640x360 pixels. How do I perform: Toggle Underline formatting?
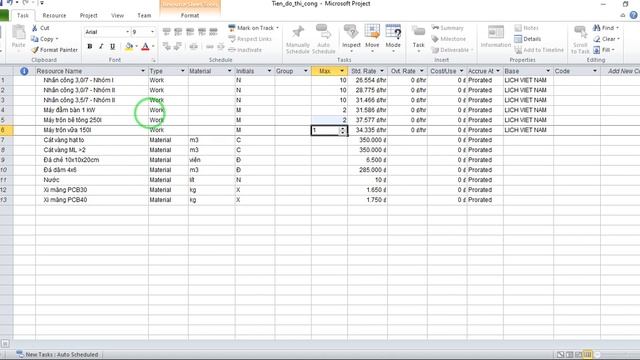pos(113,47)
